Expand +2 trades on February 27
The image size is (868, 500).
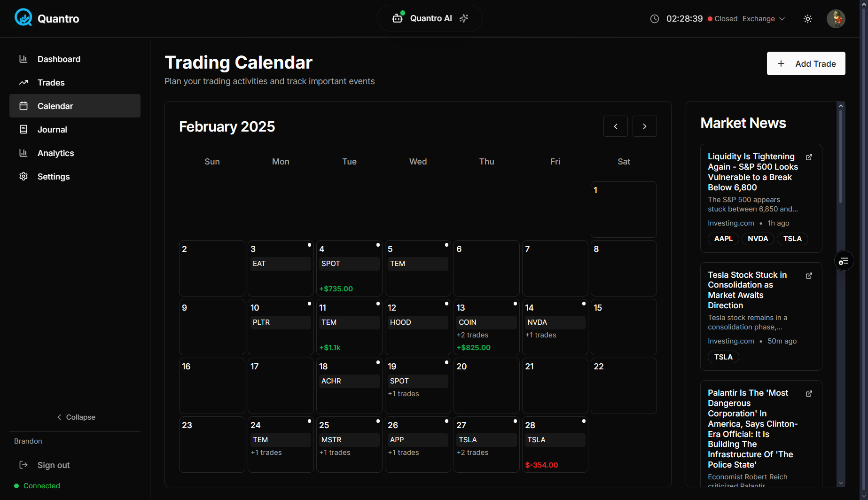[472, 453]
